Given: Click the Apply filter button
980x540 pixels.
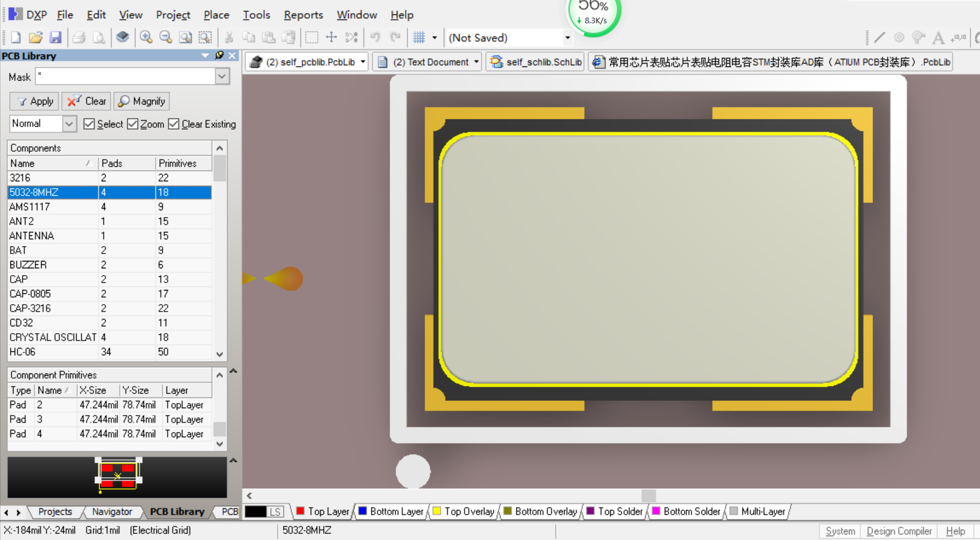Looking at the screenshot, I should click(x=35, y=101).
